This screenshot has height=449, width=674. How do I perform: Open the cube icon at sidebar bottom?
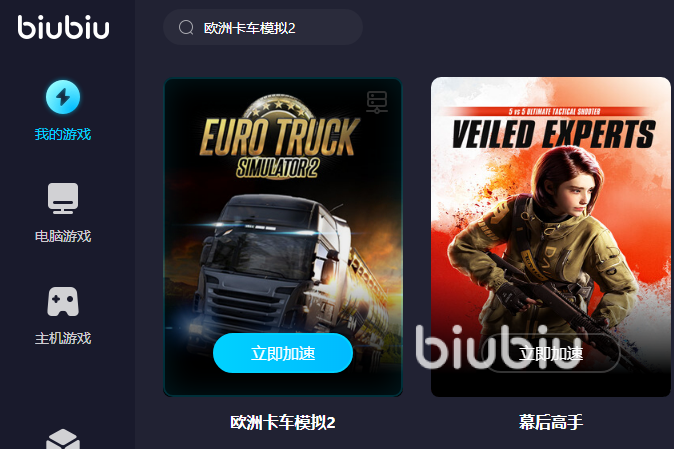63,439
